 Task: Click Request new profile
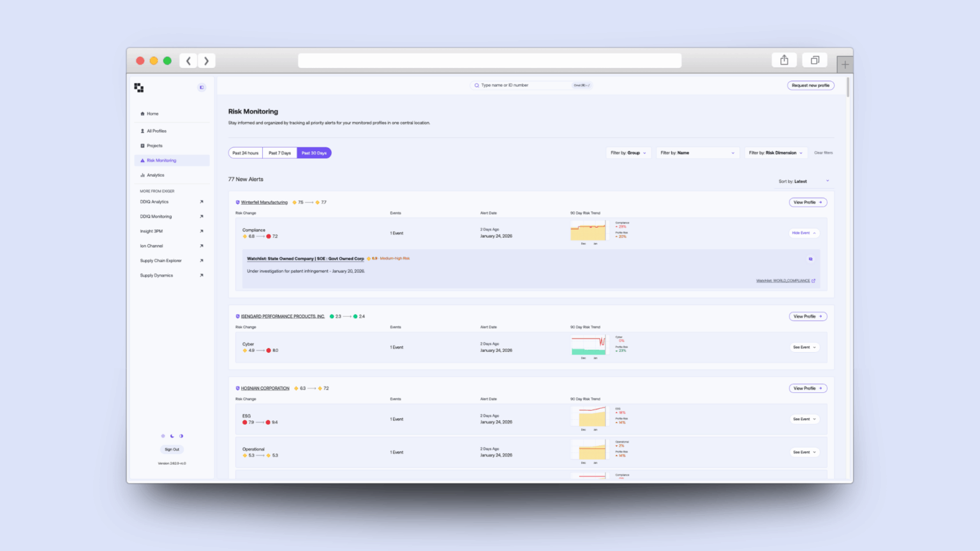pyautogui.click(x=810, y=85)
